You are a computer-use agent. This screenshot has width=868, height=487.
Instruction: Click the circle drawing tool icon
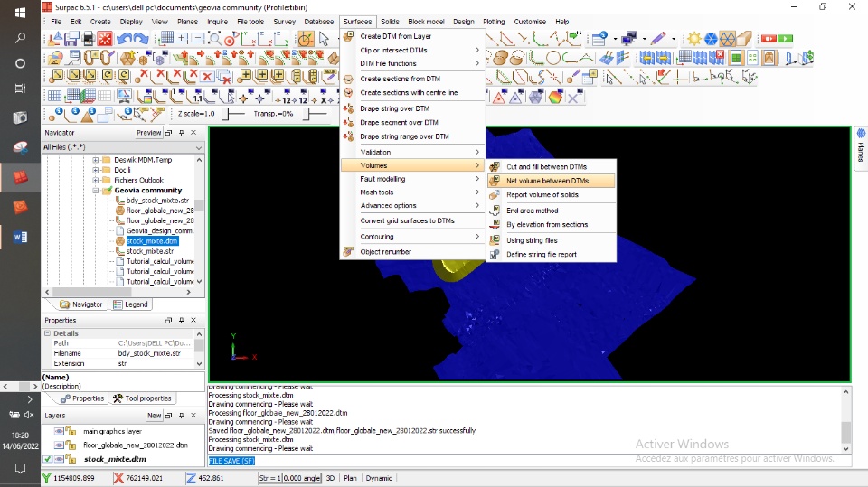[x=553, y=58]
